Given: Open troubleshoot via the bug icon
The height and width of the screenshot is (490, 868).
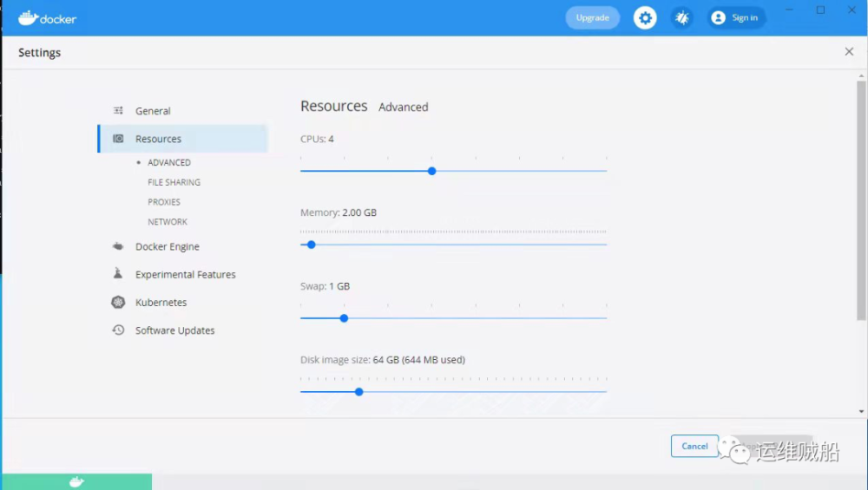Looking at the screenshot, I should tap(682, 18).
